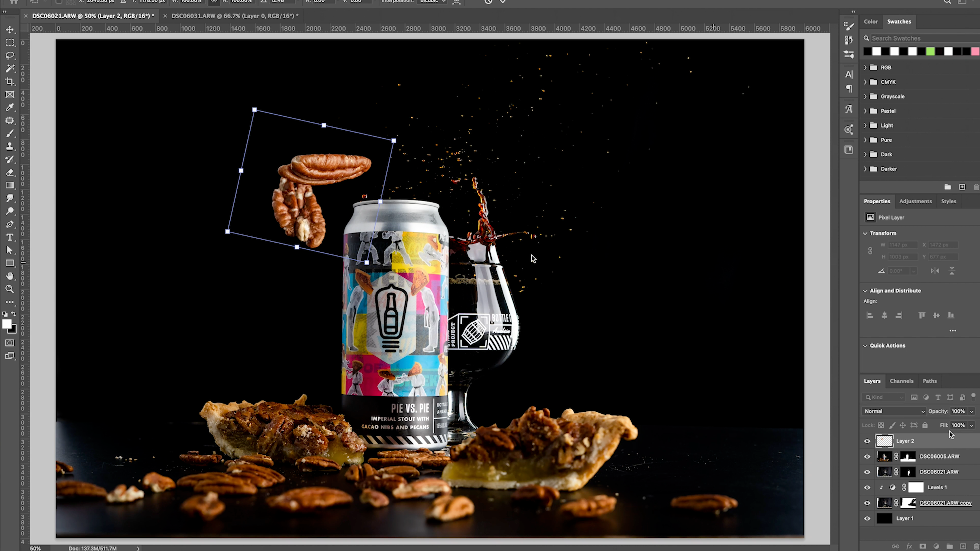This screenshot has width=980, height=551.
Task: Switch to the Adjustments tab
Action: coord(915,201)
